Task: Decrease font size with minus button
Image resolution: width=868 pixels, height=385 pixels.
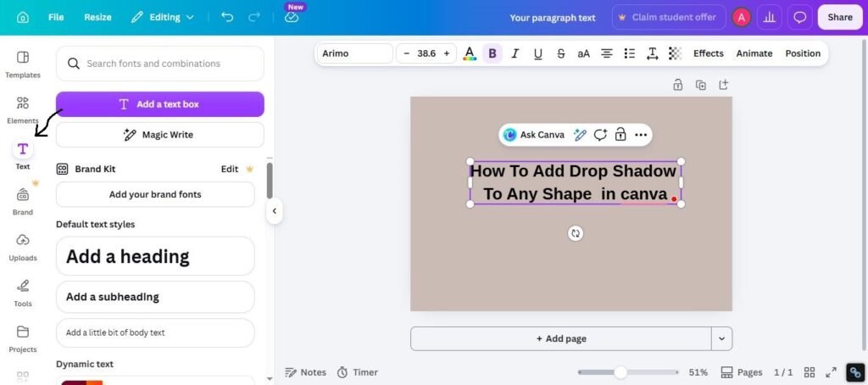Action: tap(406, 53)
